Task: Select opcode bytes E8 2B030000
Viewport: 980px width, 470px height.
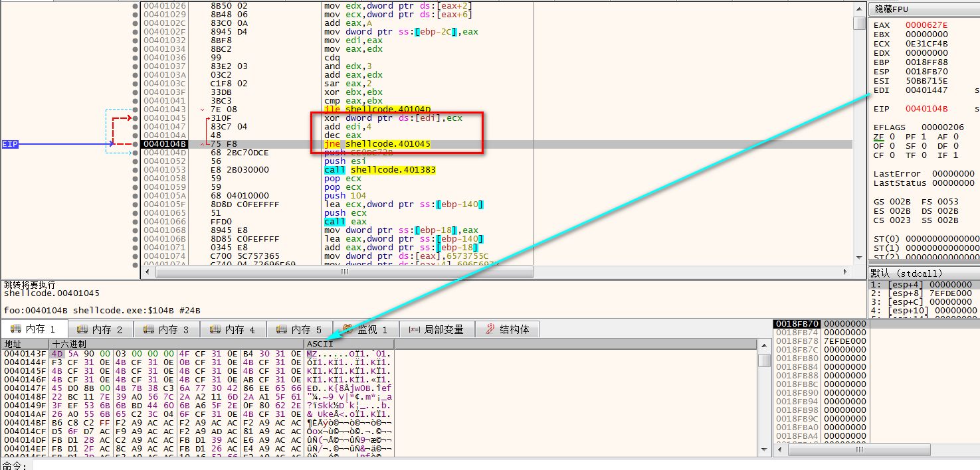Action: pyautogui.click(x=240, y=170)
